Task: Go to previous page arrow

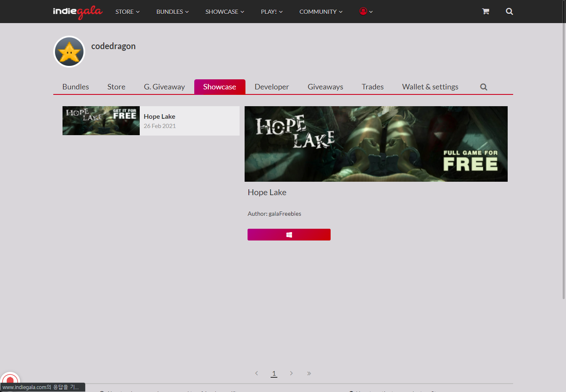Action: click(256, 373)
